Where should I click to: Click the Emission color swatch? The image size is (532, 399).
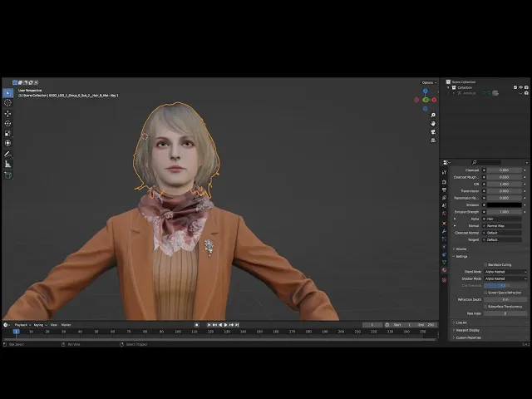[505, 205]
